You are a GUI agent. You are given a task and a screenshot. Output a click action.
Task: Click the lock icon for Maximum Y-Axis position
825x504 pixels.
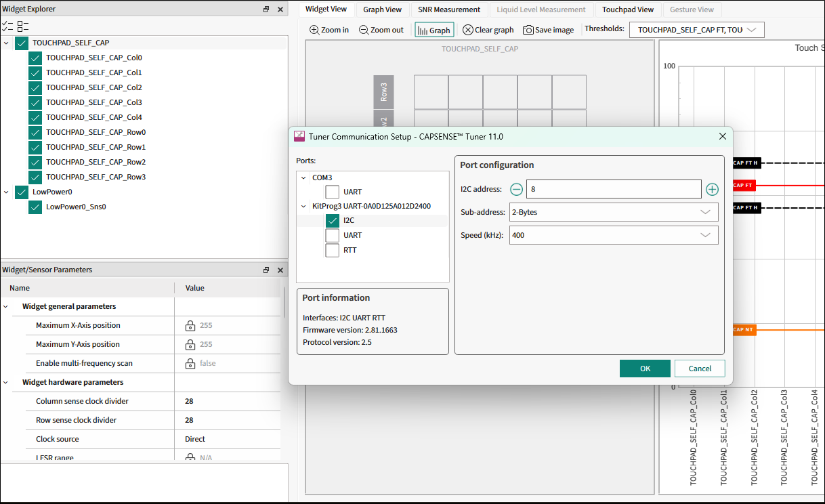pyautogui.click(x=191, y=344)
